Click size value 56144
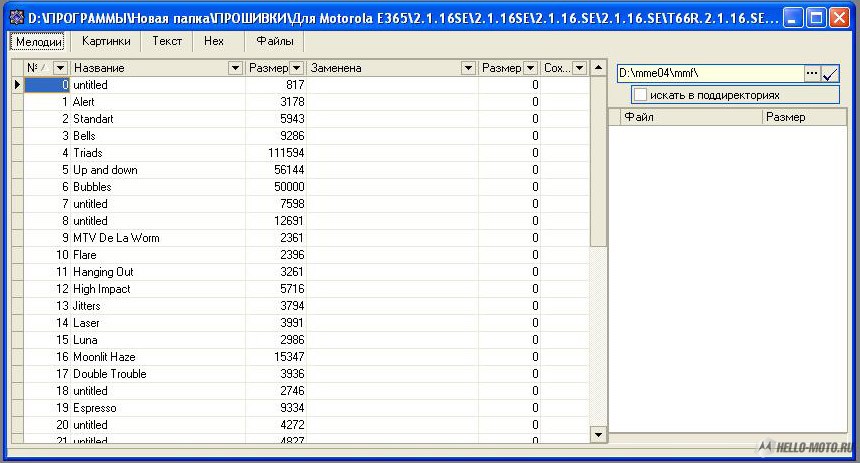860x463 pixels. coord(289,170)
